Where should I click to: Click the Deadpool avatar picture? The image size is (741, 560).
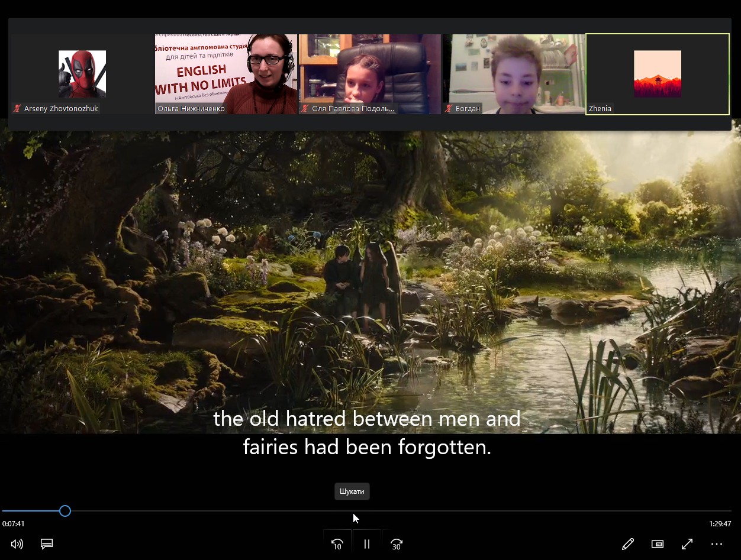82,74
